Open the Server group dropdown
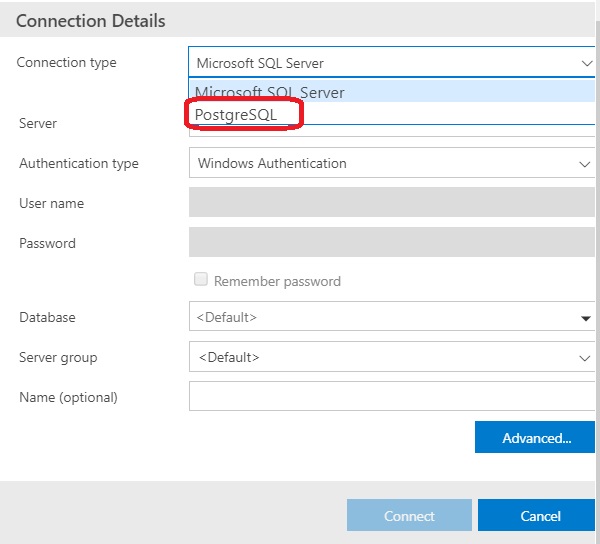 coord(392,357)
